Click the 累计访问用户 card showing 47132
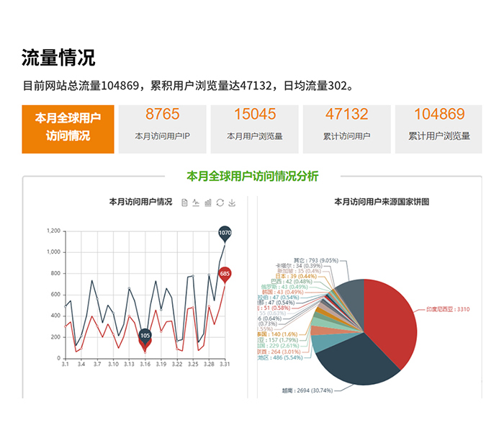This screenshot has height=446, width=504. (347, 129)
